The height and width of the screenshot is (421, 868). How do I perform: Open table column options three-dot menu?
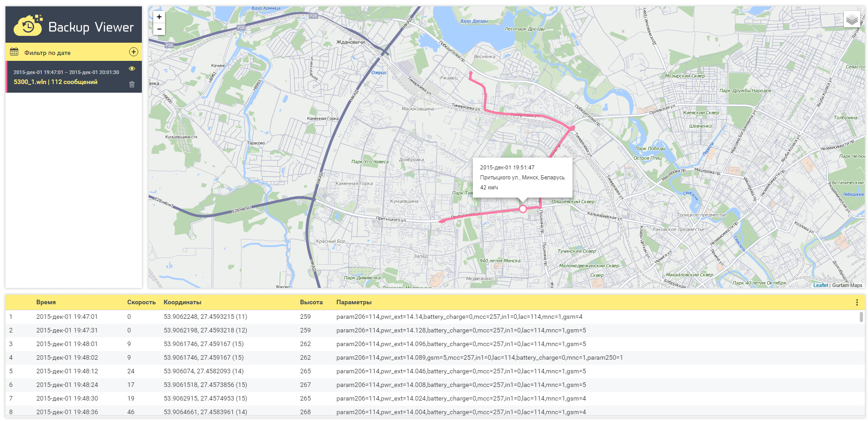[857, 302]
